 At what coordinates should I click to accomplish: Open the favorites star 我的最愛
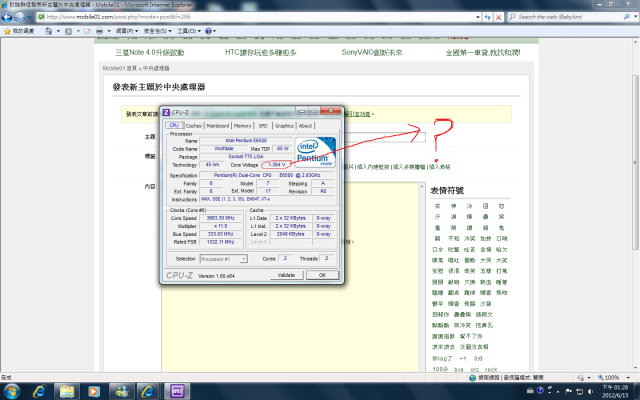pyautogui.click(x=19, y=31)
